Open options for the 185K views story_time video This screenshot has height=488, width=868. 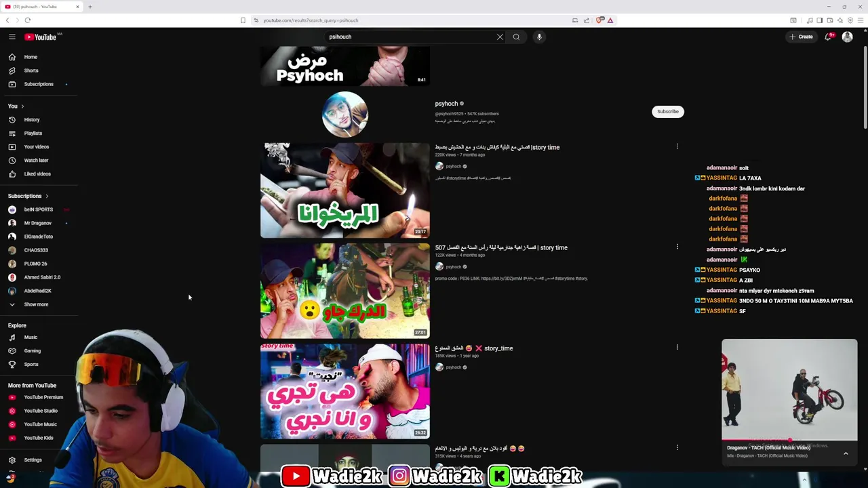click(677, 347)
